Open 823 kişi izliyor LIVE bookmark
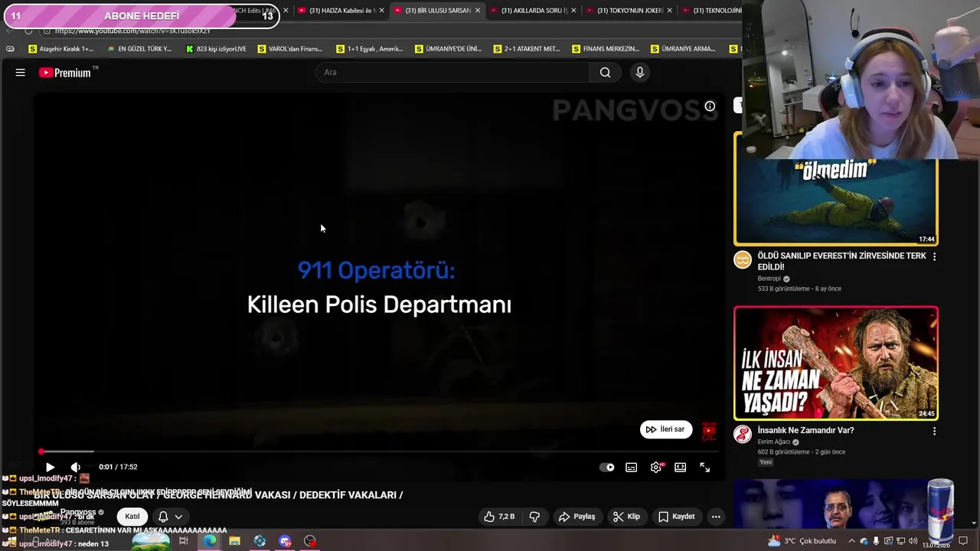This screenshot has height=551, width=980. pyautogui.click(x=216, y=49)
